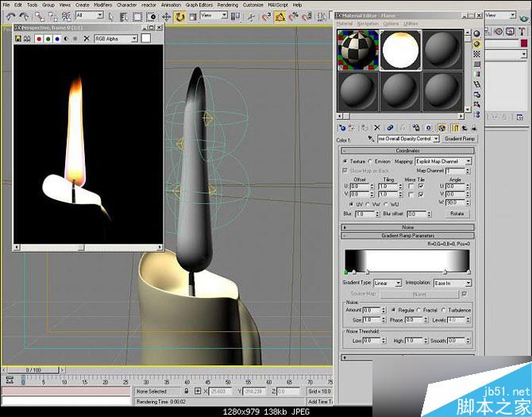The image size is (532, 417).
Task: Clear the render frame with X icon
Action: [x=86, y=38]
